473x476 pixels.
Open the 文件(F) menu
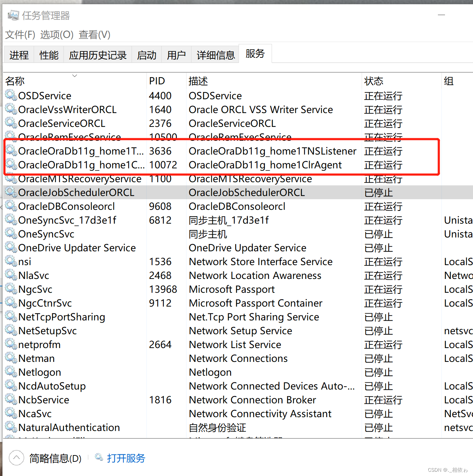pyautogui.click(x=20, y=35)
